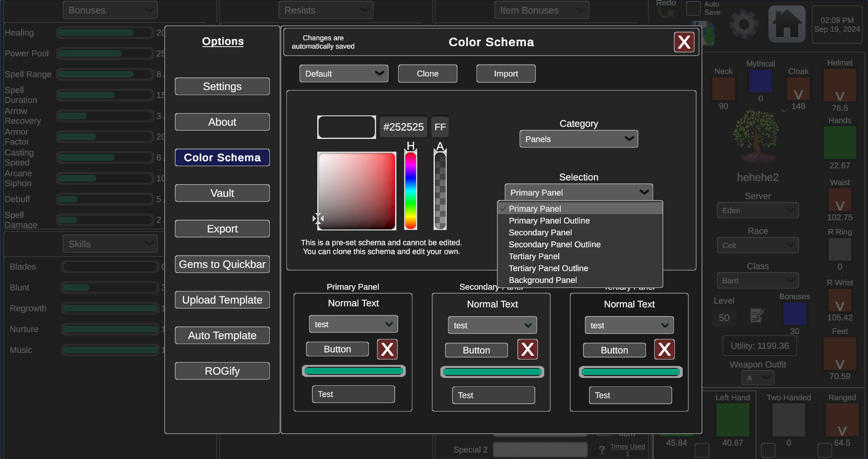Screen dimensions: 868x459
Task: Click the home icon at top right
Action: [787, 24]
